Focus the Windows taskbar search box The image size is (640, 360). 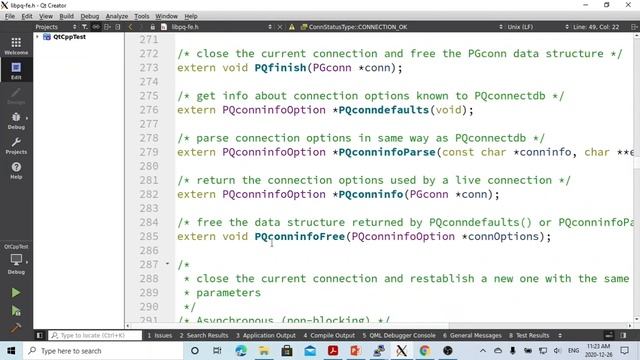102,351
